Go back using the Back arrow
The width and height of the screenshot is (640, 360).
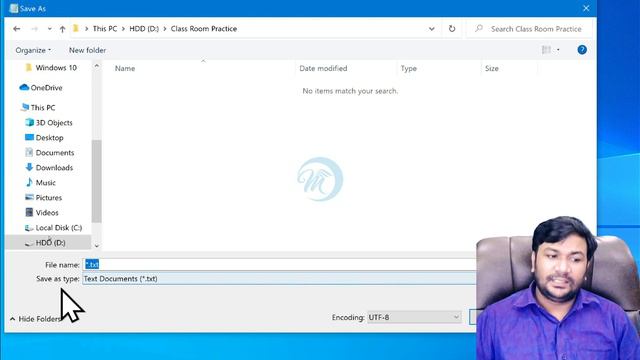point(17,29)
